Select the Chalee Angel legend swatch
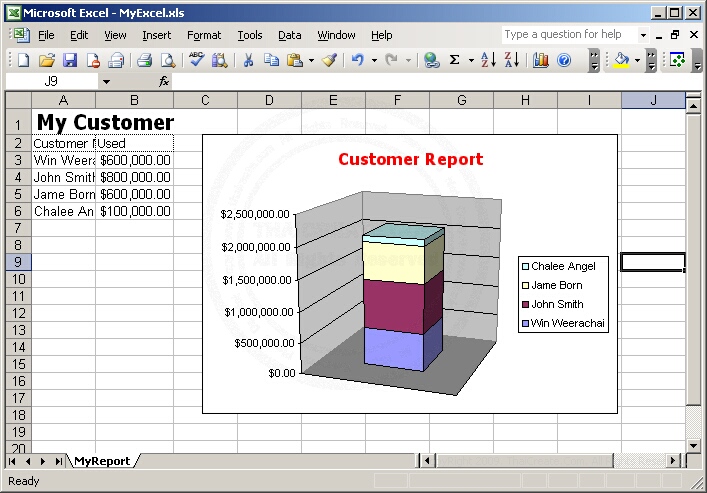The width and height of the screenshot is (707, 493). pyautogui.click(x=525, y=266)
